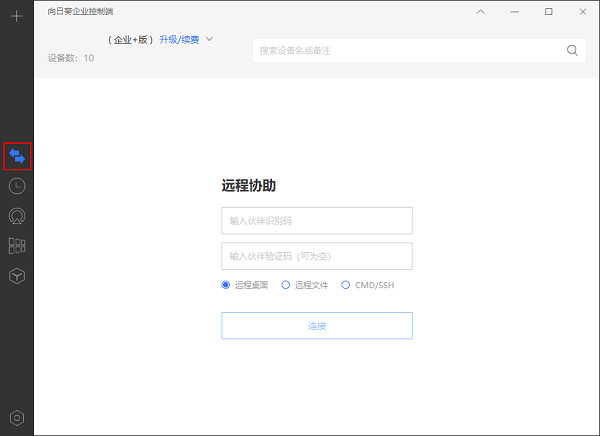Maximize the application window
This screenshot has width=600, height=436.
click(x=549, y=12)
